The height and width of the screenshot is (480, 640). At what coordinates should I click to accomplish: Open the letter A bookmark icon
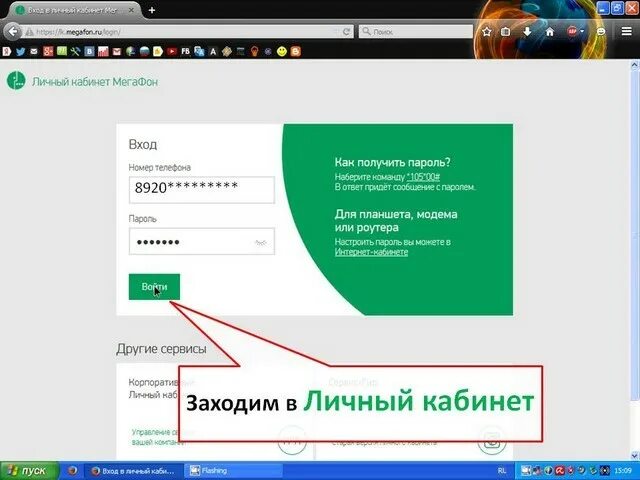[x=213, y=51]
